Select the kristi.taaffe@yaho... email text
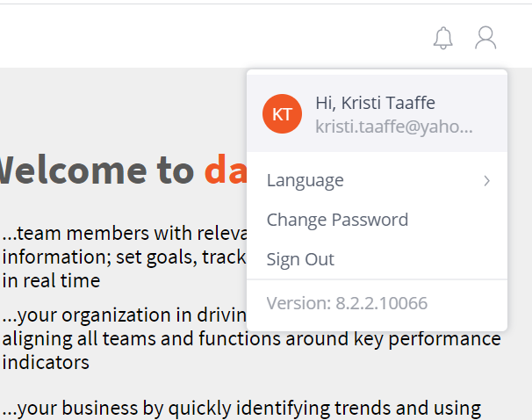The image size is (532, 420). [394, 127]
